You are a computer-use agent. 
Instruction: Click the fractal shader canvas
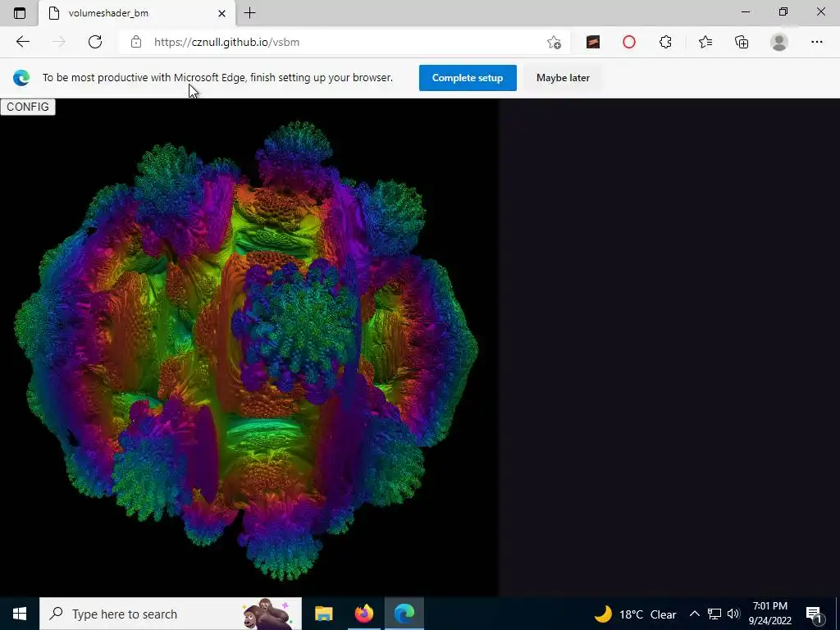point(248,348)
